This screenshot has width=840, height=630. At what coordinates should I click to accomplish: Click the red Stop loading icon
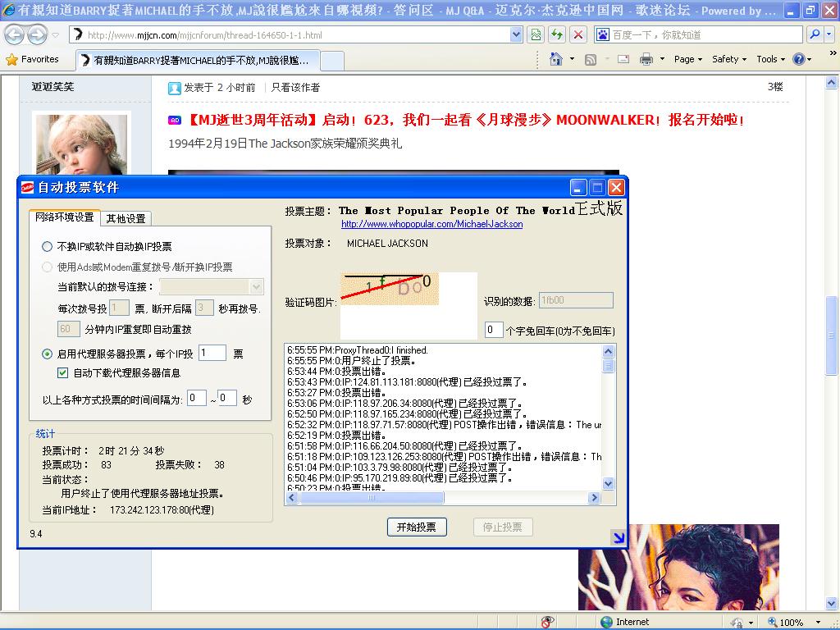[578, 34]
